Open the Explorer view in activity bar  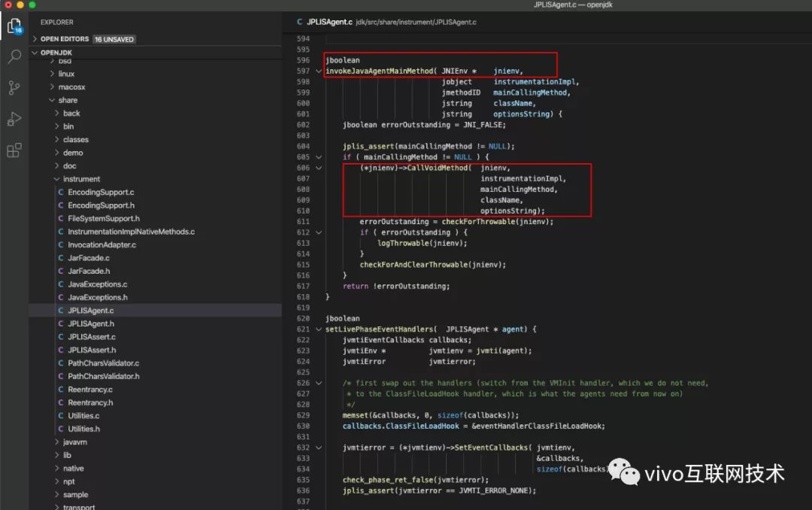tap(14, 26)
